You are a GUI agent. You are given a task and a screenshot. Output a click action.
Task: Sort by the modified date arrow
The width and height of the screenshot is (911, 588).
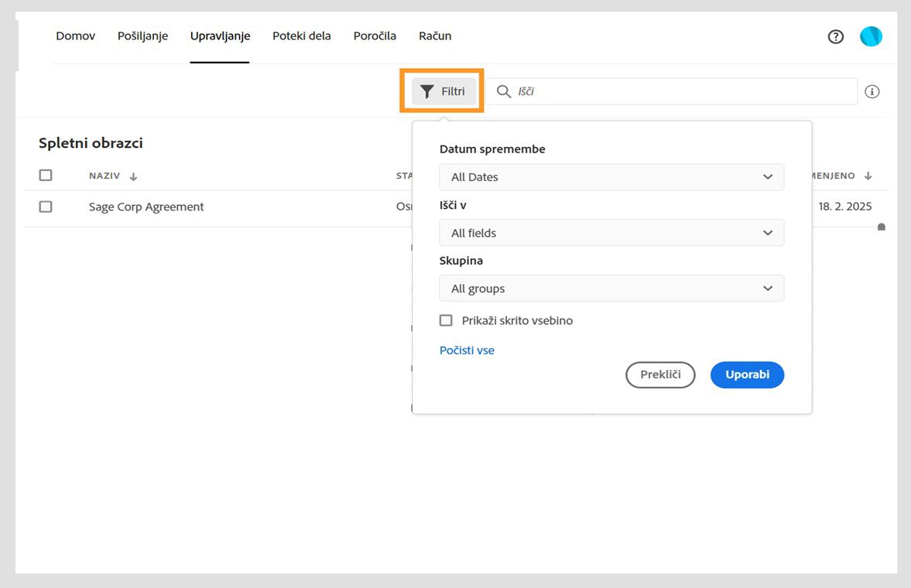point(868,176)
